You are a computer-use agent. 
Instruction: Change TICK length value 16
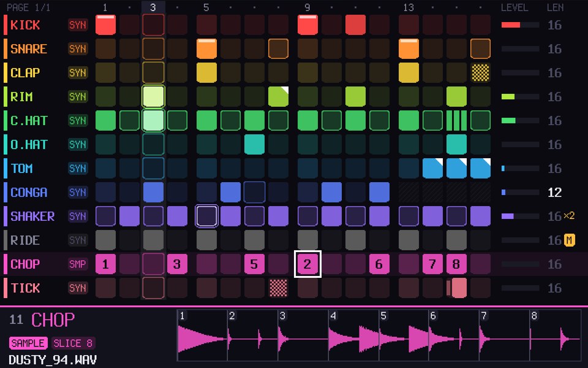(x=554, y=288)
